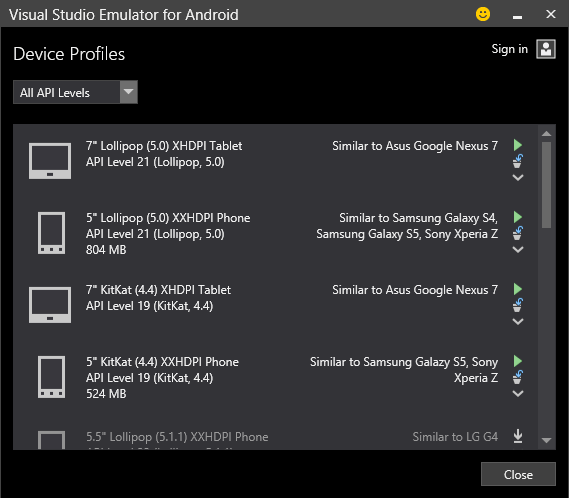
Task: Select the 7" Lollipop tablet device icon
Action: (x=50, y=161)
